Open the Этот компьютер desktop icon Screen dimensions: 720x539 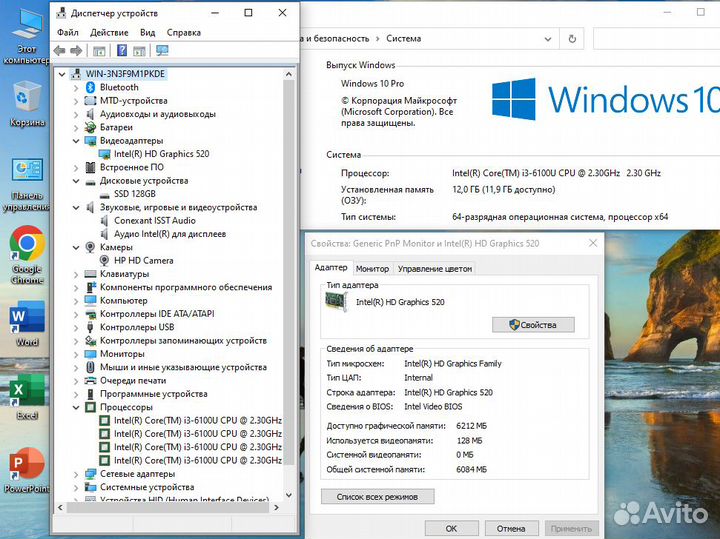(x=26, y=37)
